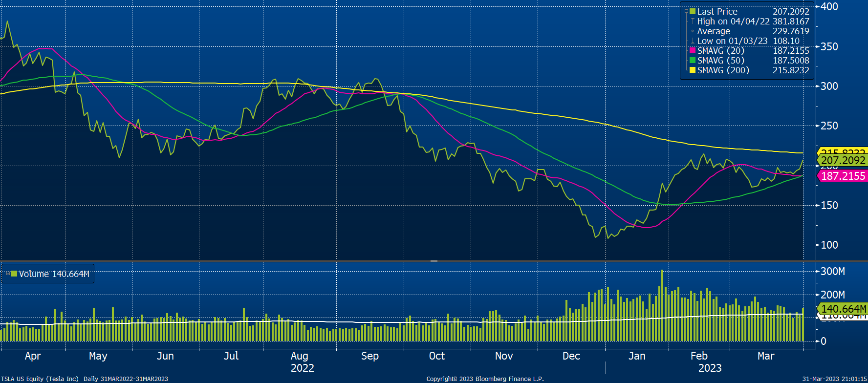Select the High on 04/04/22 legend row
The width and height of the screenshot is (868, 383).
tap(753, 21)
